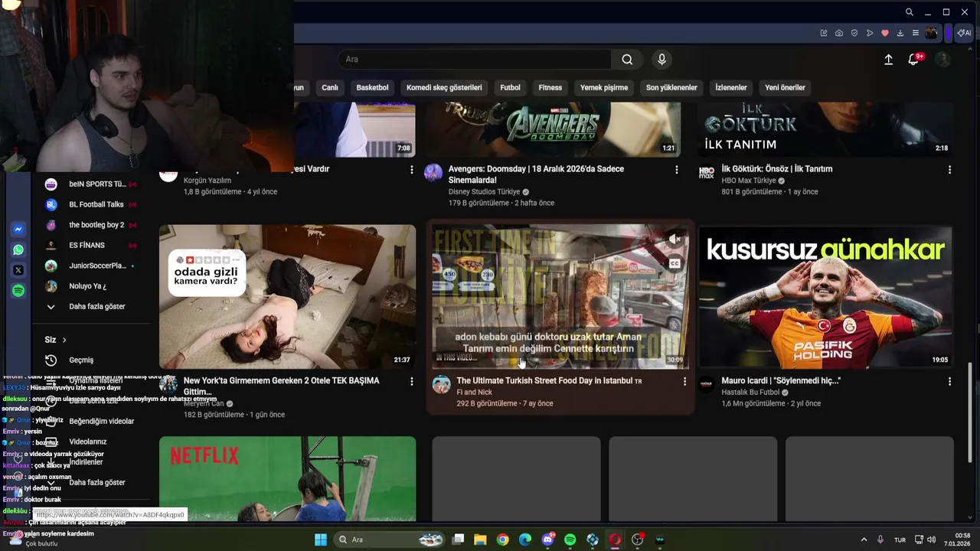This screenshot has width=980, height=551.
Task: Open odada gizli kamera video thumbnail
Action: (287, 296)
